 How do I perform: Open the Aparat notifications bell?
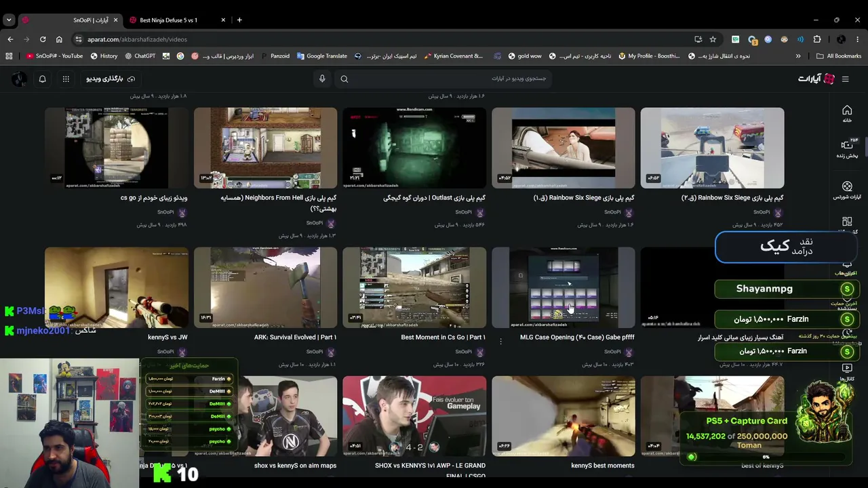click(x=42, y=79)
